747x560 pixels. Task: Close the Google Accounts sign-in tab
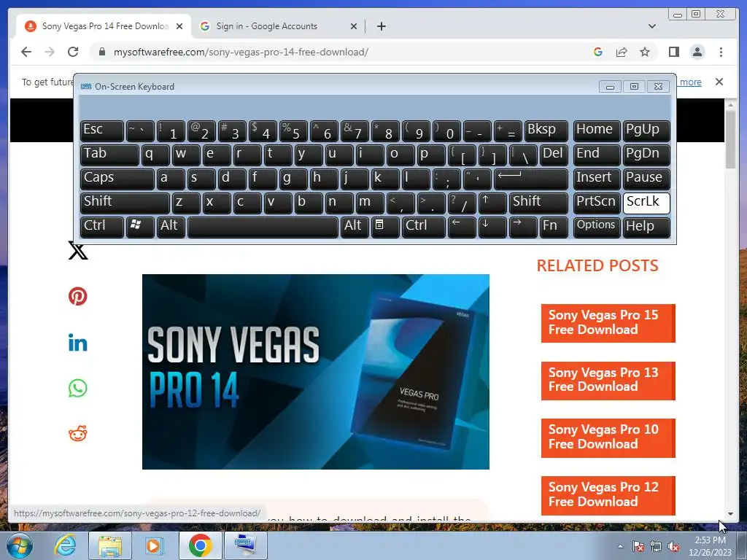click(354, 26)
